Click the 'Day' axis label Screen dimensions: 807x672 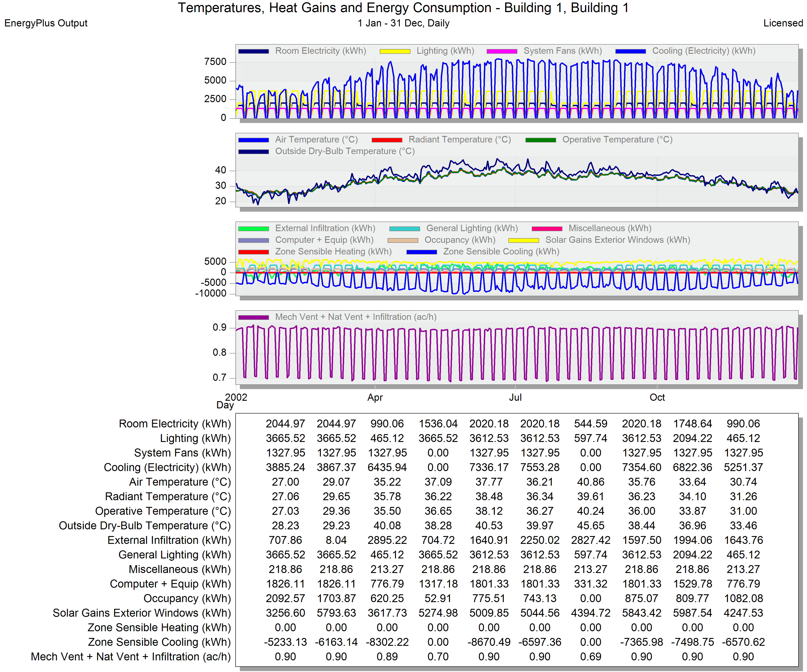point(225,405)
